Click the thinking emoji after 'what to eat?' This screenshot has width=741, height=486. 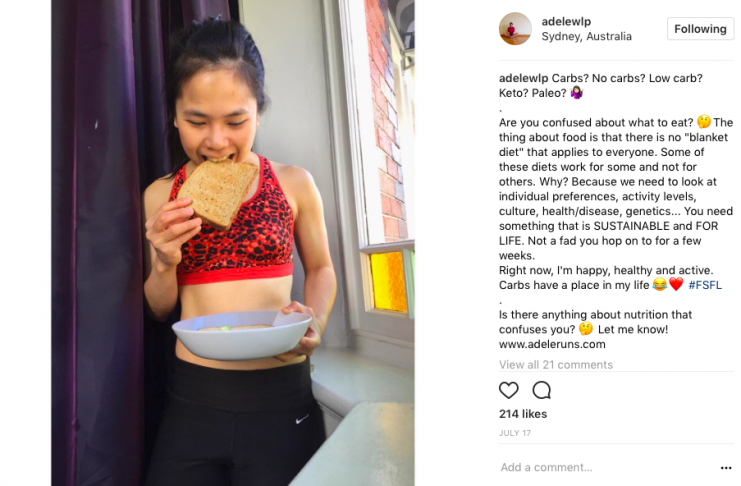(x=704, y=122)
